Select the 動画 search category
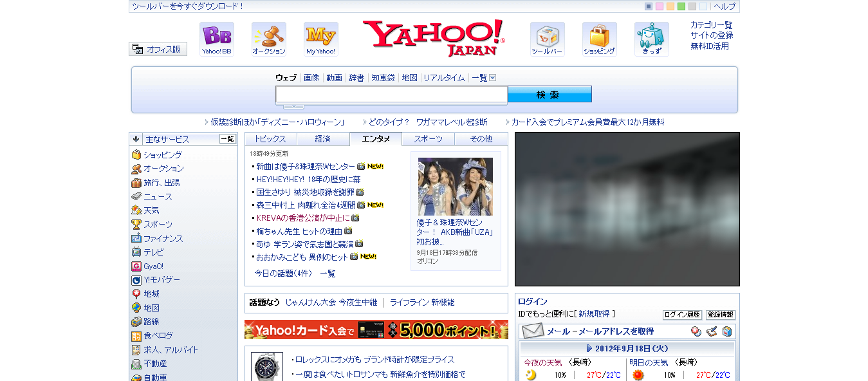Viewport: 868px width, 381px height. click(334, 78)
